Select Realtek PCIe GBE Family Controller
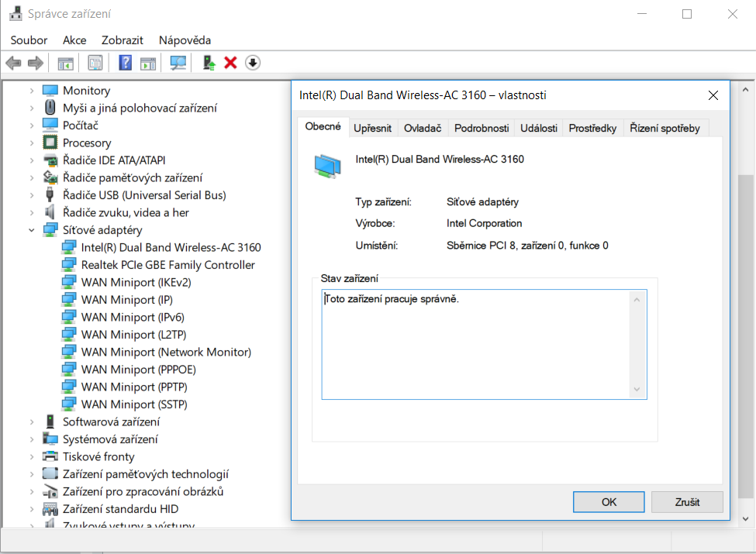The width and height of the screenshot is (756, 554). [167, 265]
